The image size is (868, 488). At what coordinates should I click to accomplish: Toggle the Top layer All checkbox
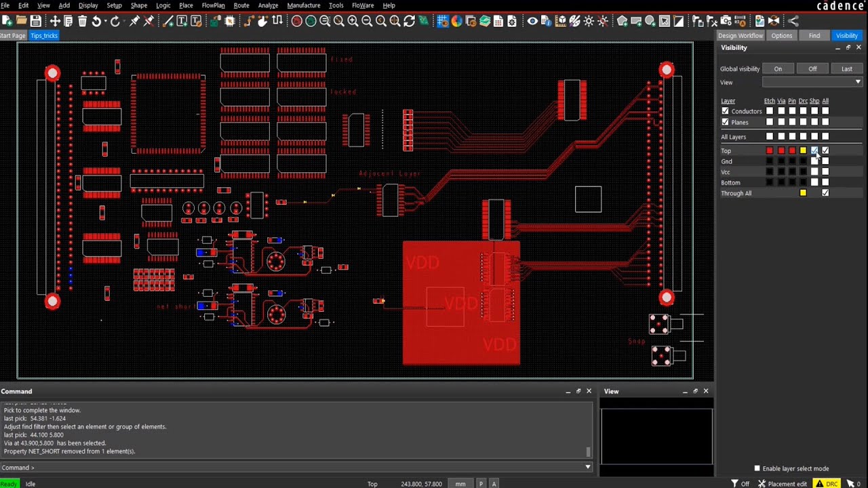[x=825, y=150]
